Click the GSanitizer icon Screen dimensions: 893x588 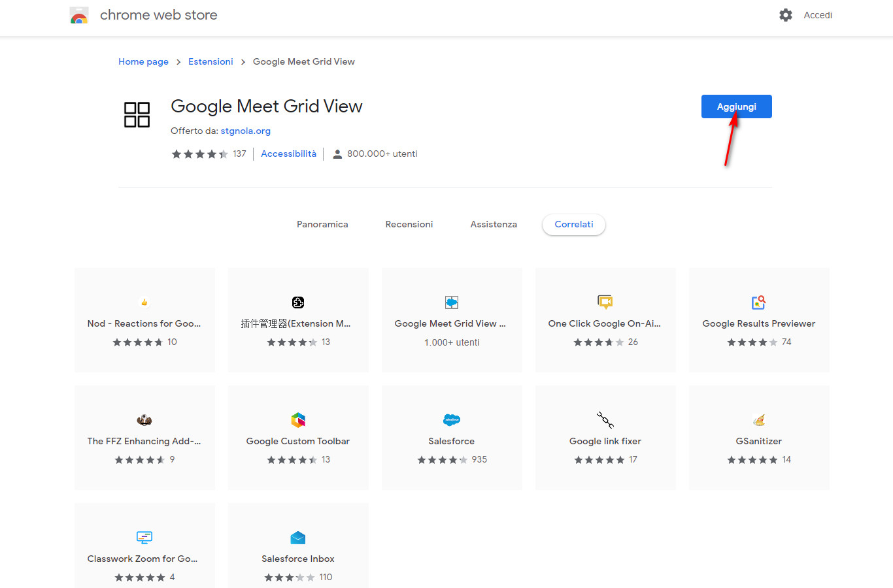point(759,420)
